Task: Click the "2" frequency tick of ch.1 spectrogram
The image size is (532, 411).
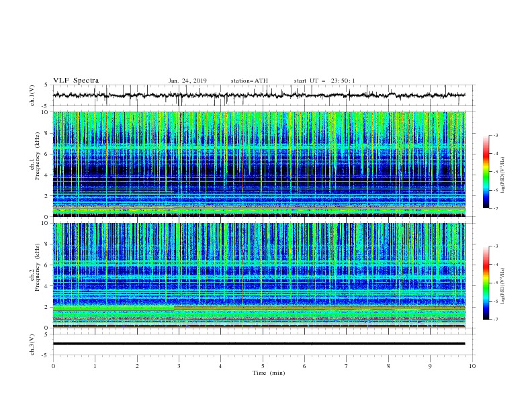Action: click(x=48, y=196)
